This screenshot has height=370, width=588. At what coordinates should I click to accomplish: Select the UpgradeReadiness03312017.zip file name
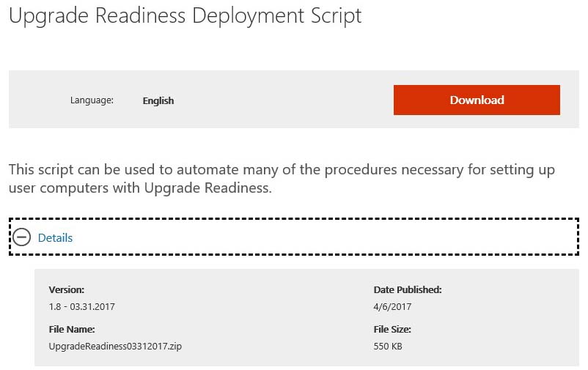click(x=115, y=346)
